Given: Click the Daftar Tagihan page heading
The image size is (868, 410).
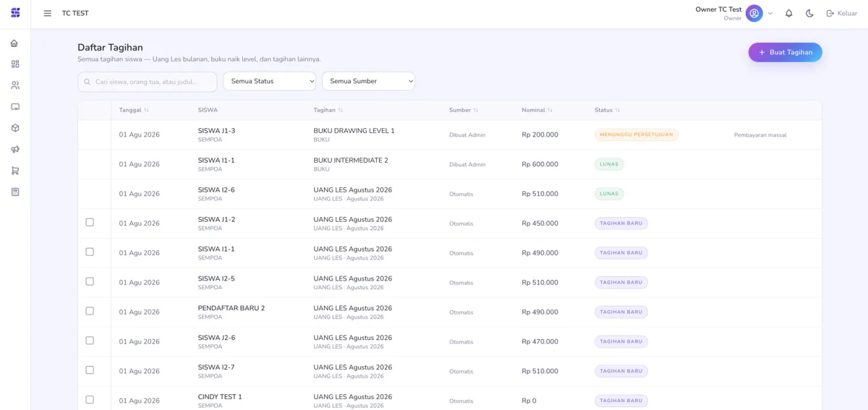Looking at the screenshot, I should point(110,48).
